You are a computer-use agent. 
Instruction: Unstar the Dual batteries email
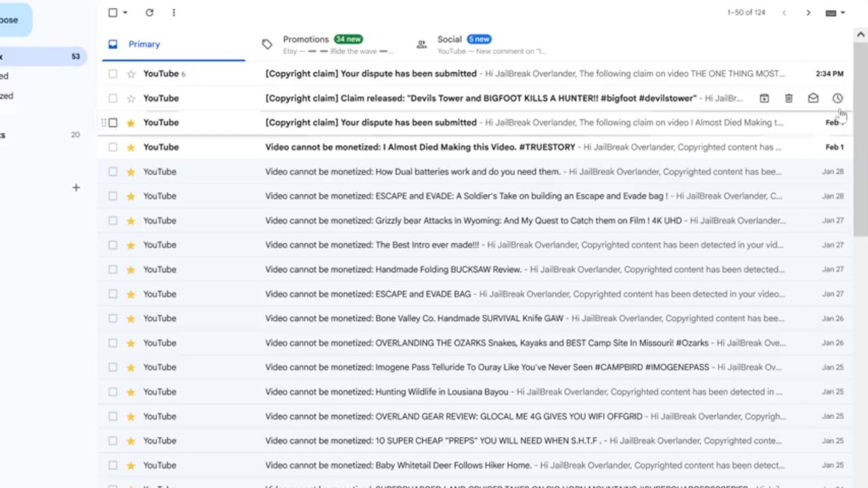(x=131, y=171)
